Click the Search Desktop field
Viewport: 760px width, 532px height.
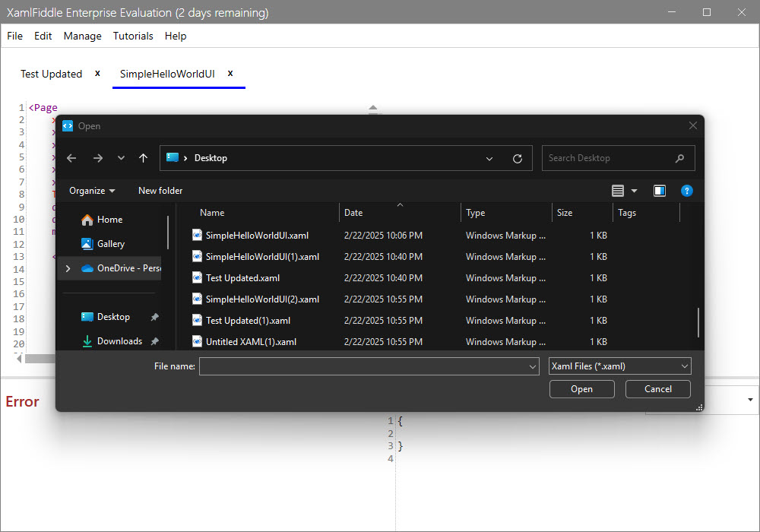(x=618, y=158)
